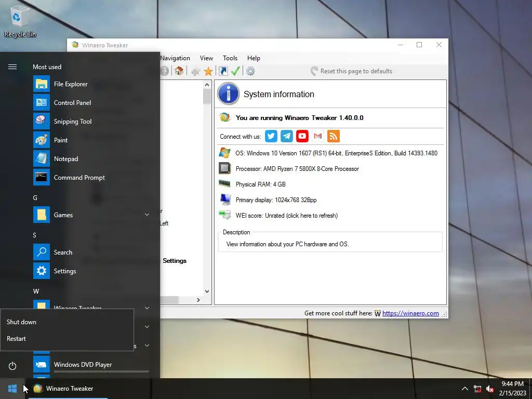Click horizontal scrollbar right arrow

(x=198, y=300)
